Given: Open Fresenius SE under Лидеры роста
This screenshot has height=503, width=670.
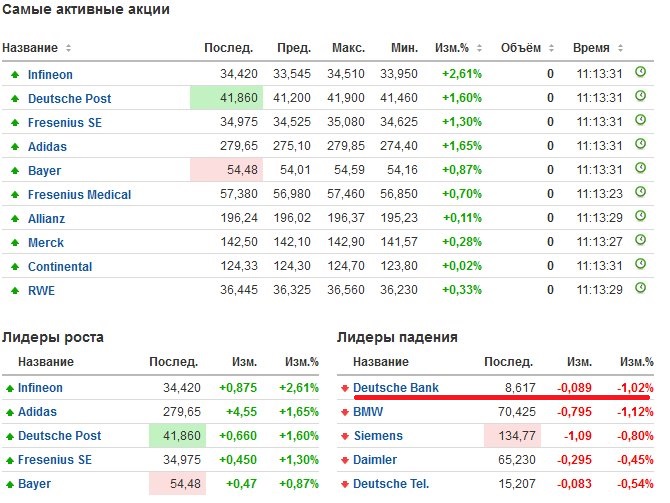Looking at the screenshot, I should tap(55, 459).
